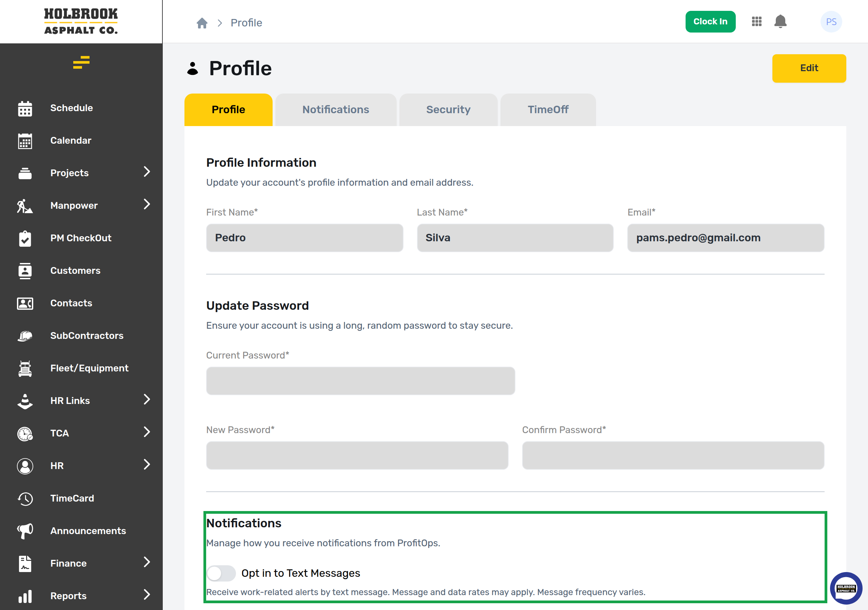Image resolution: width=868 pixels, height=610 pixels.
Task: Expand the Reports submenu chevron
Action: 147,595
